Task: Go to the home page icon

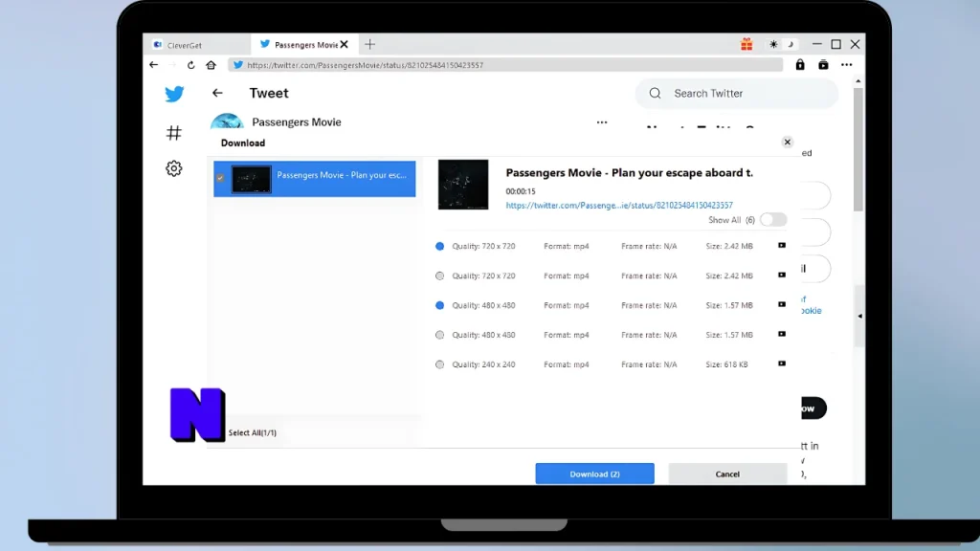Action: pyautogui.click(x=211, y=65)
